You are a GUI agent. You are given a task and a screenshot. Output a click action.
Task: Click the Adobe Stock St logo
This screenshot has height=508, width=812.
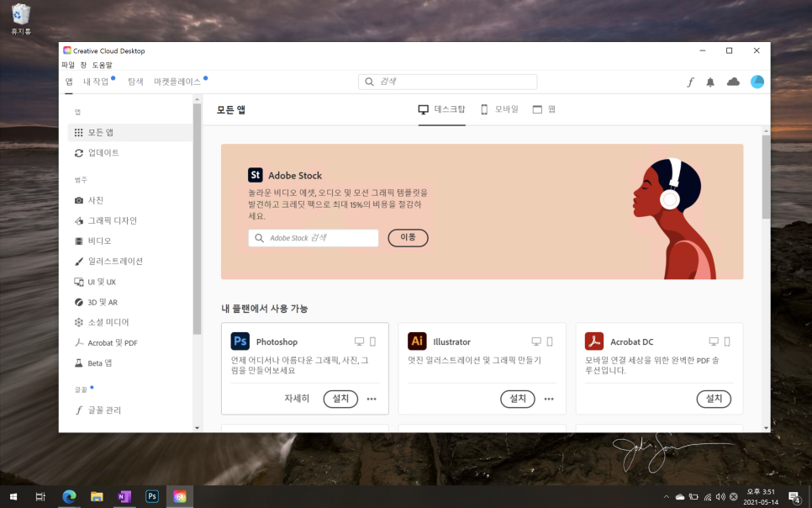[256, 175]
